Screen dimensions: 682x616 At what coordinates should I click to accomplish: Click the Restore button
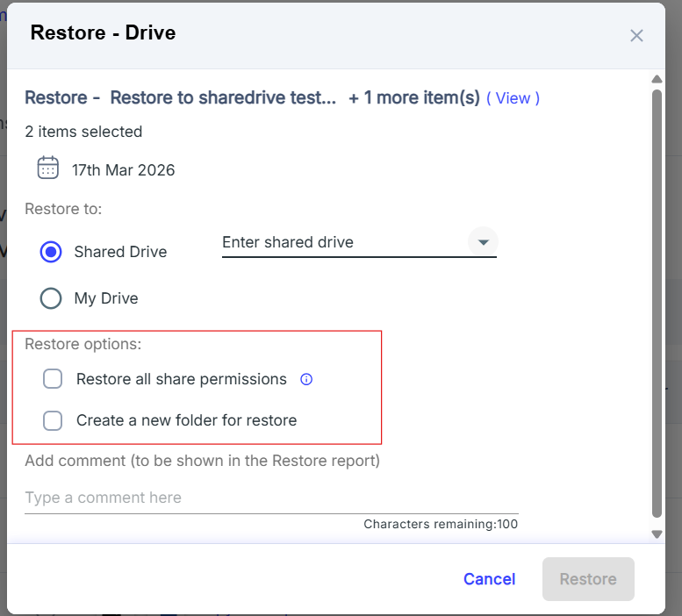pyautogui.click(x=588, y=579)
